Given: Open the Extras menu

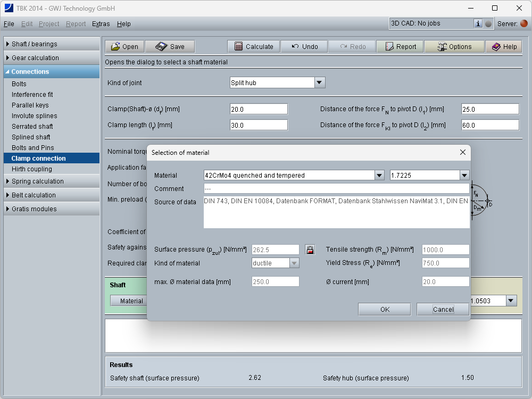Looking at the screenshot, I should [x=101, y=24].
